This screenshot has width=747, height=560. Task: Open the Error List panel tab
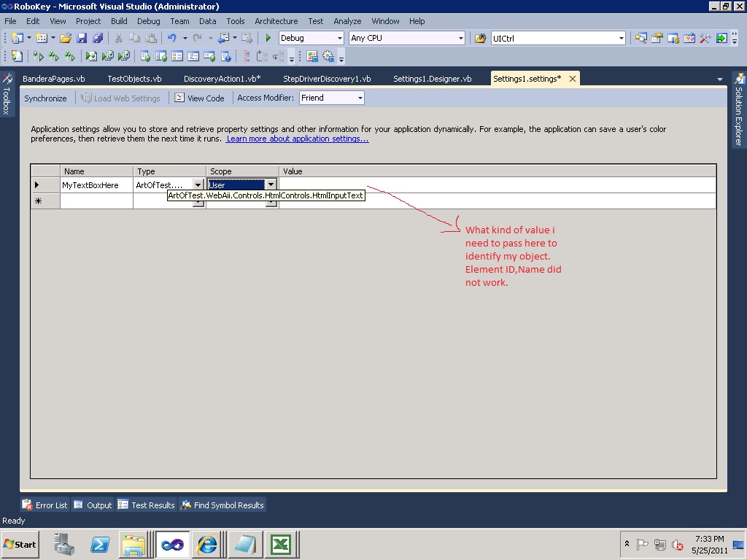point(45,505)
